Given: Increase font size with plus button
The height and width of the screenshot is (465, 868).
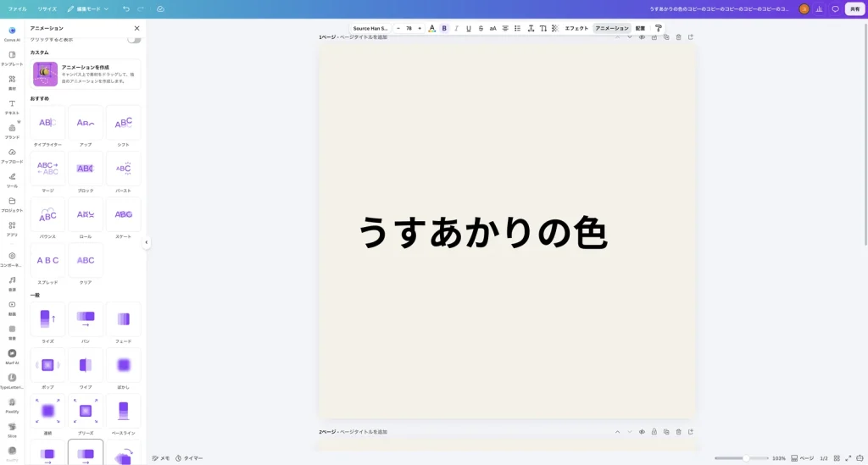Looking at the screenshot, I should click(x=420, y=28).
